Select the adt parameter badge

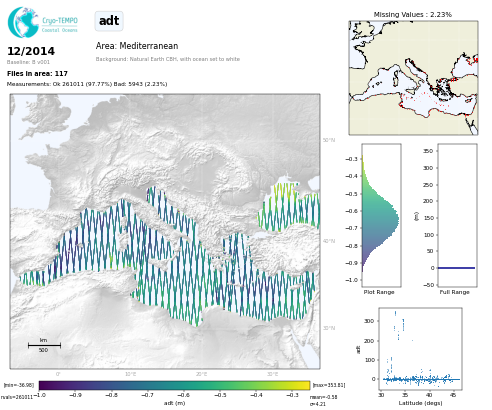(x=109, y=21)
